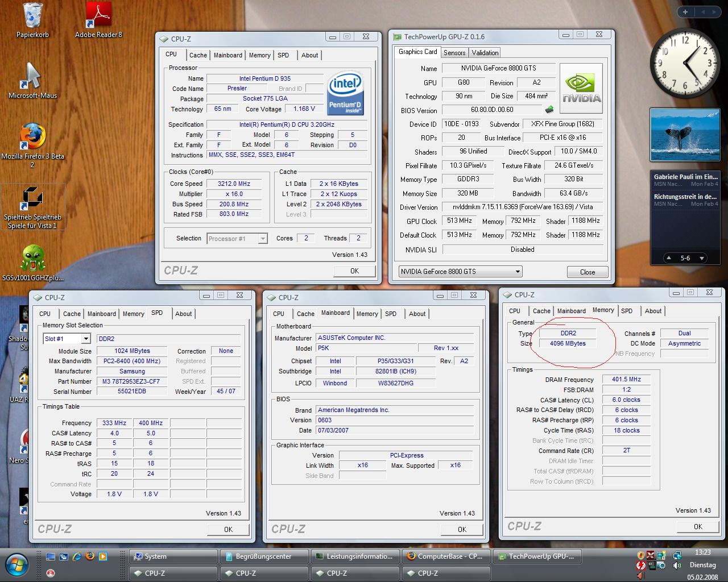Click feed gadget previous arrow by 5-6
This screenshot has height=582, width=728.
(x=669, y=258)
